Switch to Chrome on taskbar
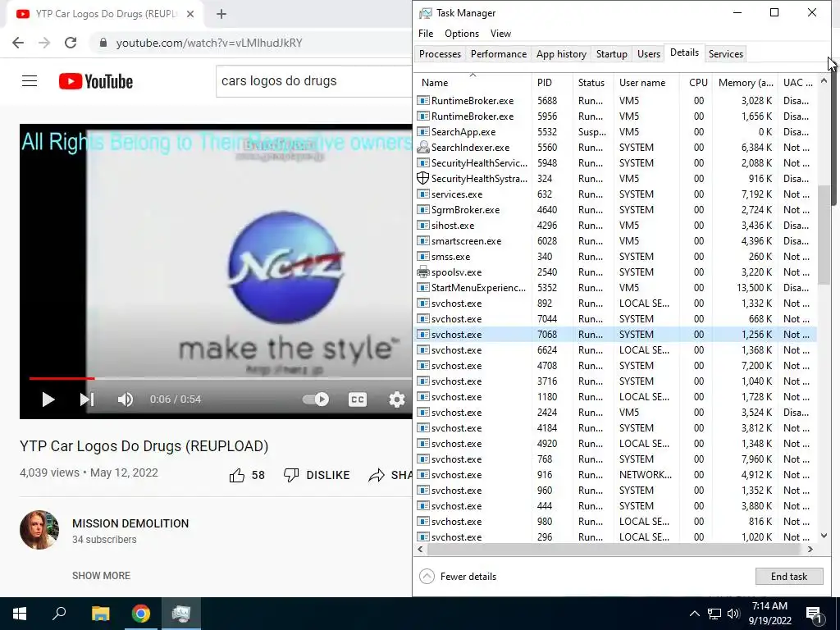Viewport: 840px width, 630px height. (x=141, y=614)
